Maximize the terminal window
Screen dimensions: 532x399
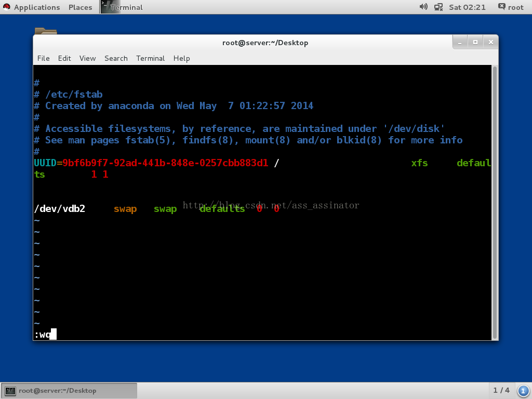click(x=475, y=43)
